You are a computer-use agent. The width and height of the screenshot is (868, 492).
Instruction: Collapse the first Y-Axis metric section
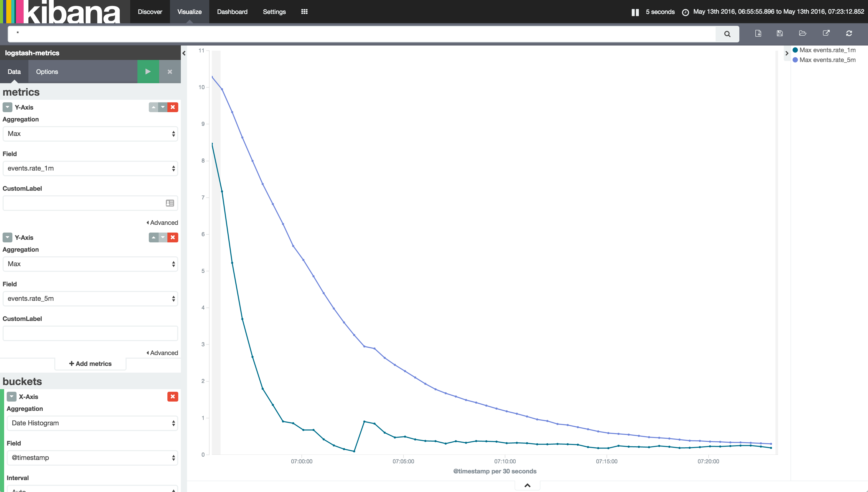7,107
